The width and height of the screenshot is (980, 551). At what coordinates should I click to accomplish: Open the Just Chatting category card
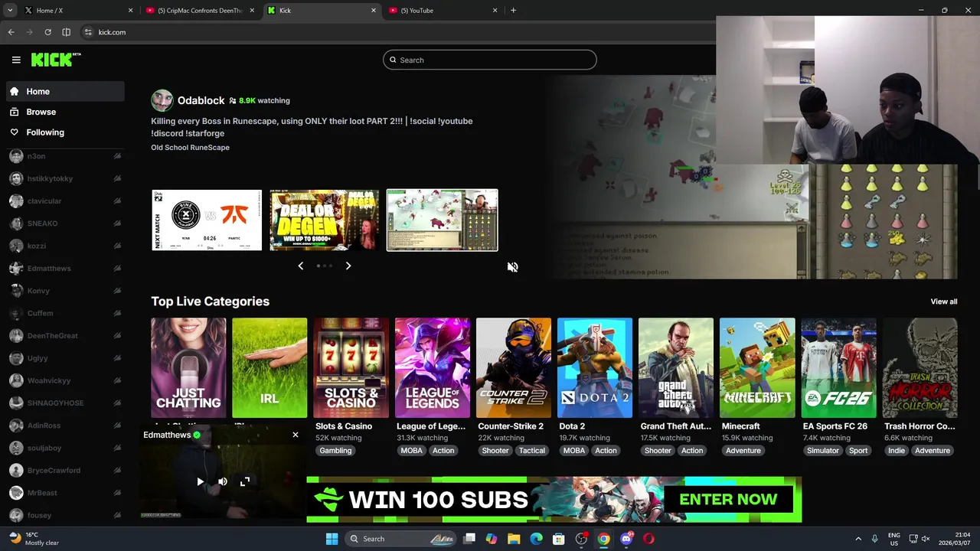[188, 368]
